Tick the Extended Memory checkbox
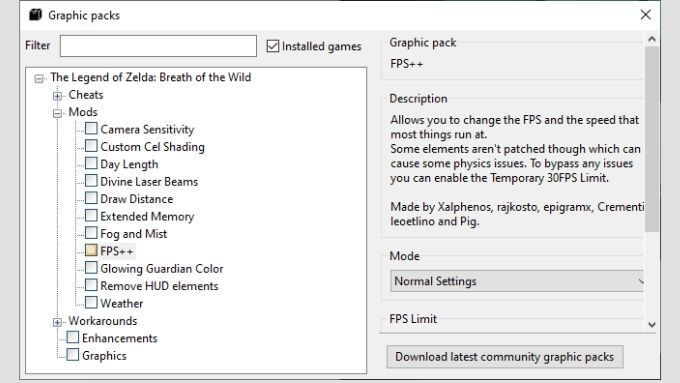The image size is (680, 383). coord(91,216)
